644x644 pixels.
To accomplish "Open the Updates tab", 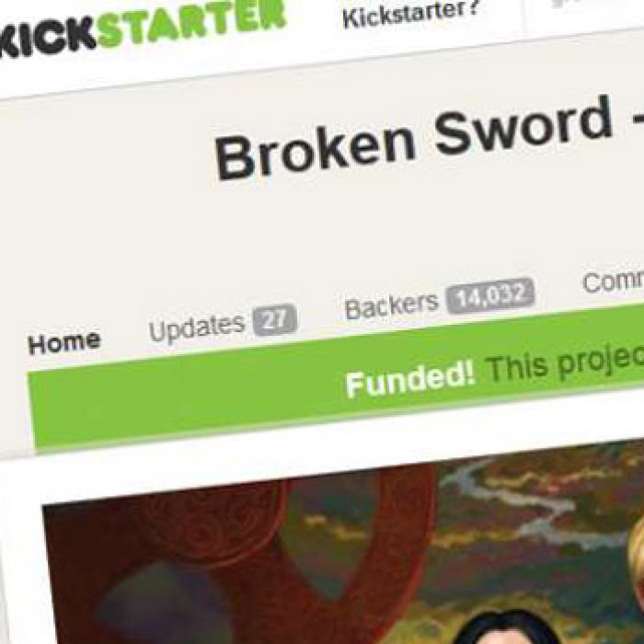I will click(196, 327).
